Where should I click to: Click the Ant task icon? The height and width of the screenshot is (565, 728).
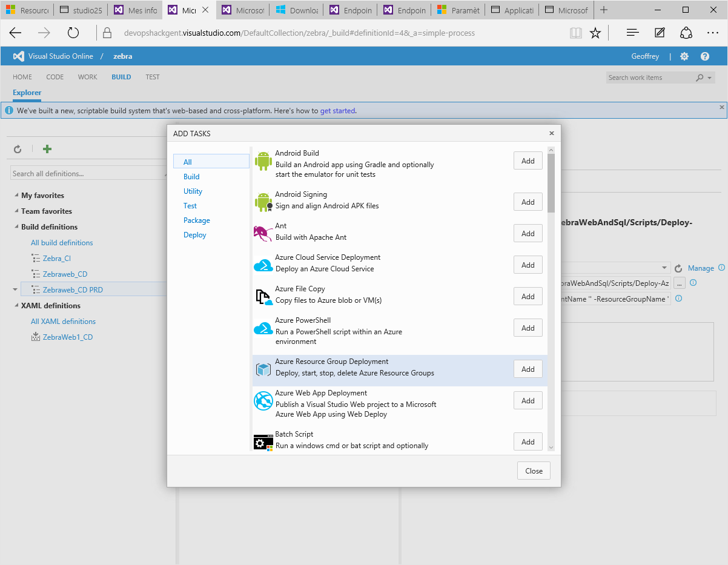[263, 234]
